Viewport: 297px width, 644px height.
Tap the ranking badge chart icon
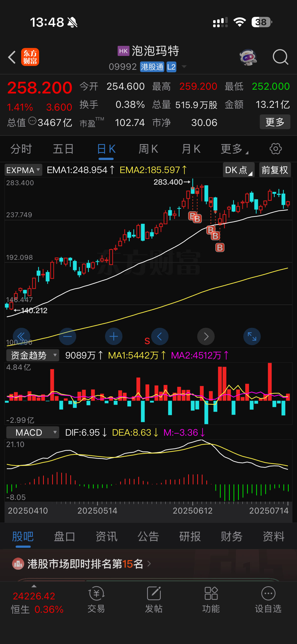pos(18,564)
